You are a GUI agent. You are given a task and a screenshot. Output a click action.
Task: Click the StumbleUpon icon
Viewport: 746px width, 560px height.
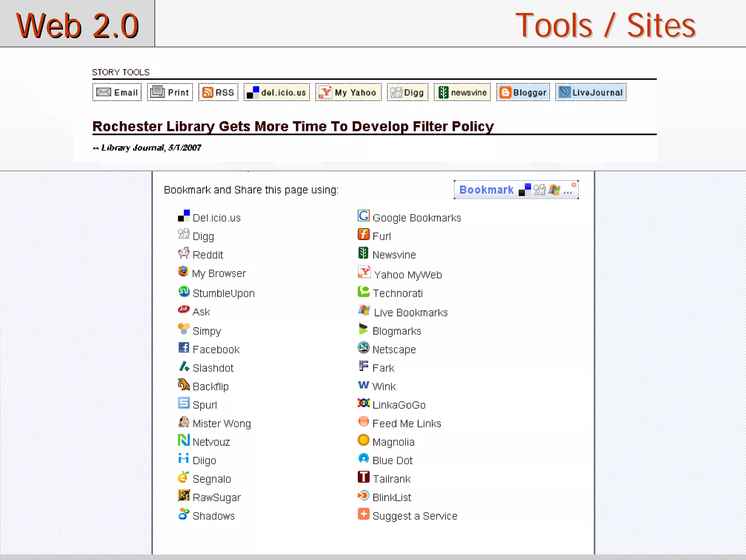pyautogui.click(x=184, y=291)
